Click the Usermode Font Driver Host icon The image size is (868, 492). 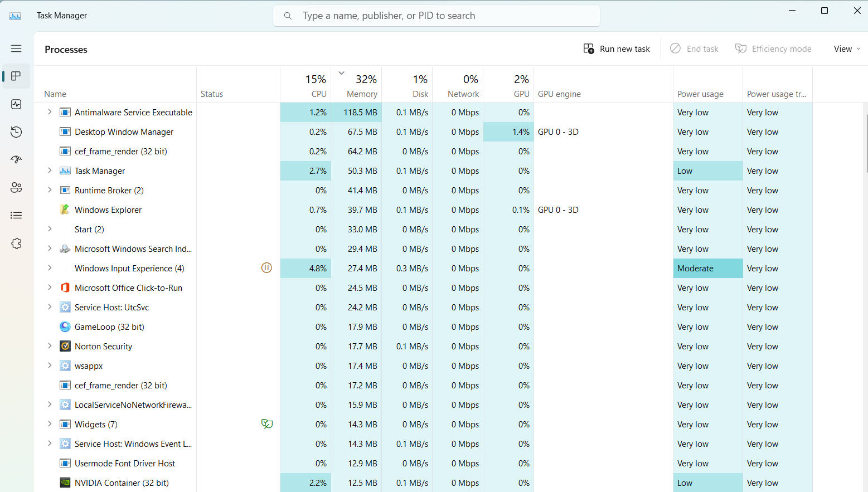click(65, 463)
